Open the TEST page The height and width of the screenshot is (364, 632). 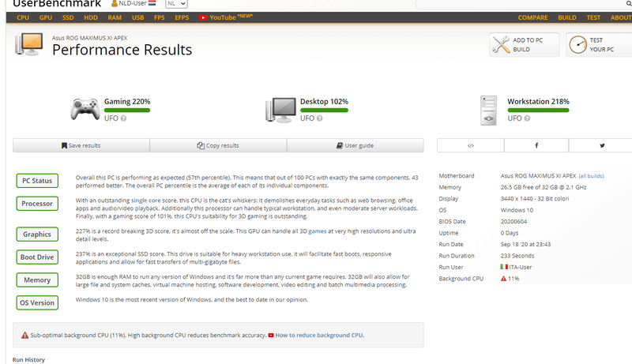click(593, 17)
